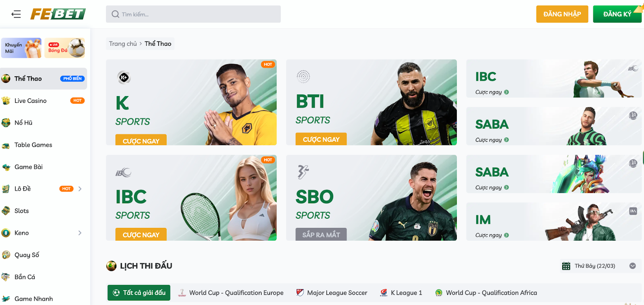
Task: Open live Bóng Đá banner
Action: click(65, 48)
